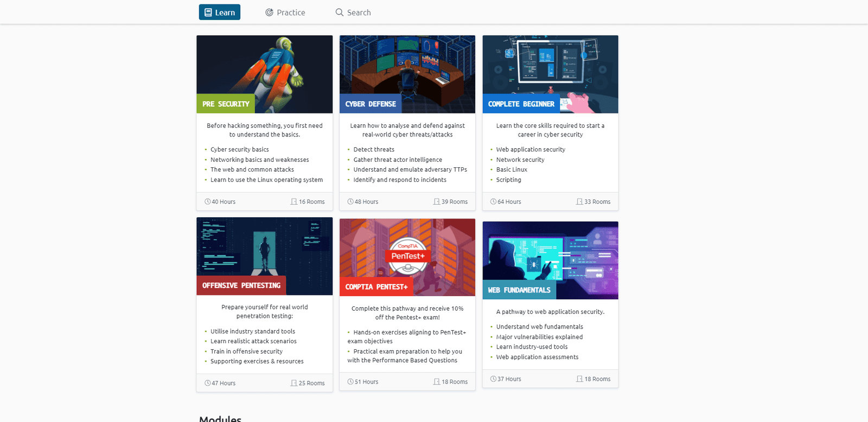Click 'Scripting' bullet
The width and height of the screenshot is (868, 422).
coord(509,180)
